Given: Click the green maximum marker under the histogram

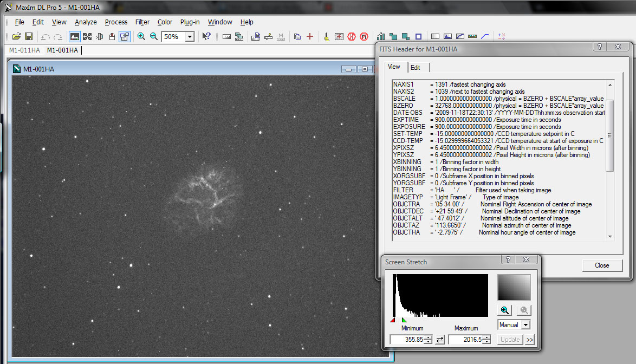Looking at the screenshot, I should (x=404, y=320).
